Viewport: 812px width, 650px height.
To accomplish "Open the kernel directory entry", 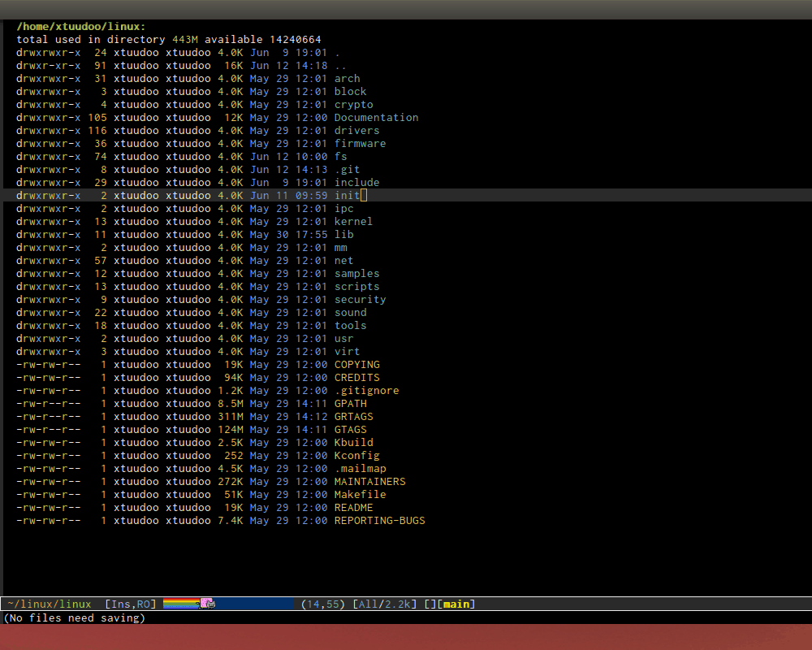I will [x=353, y=221].
